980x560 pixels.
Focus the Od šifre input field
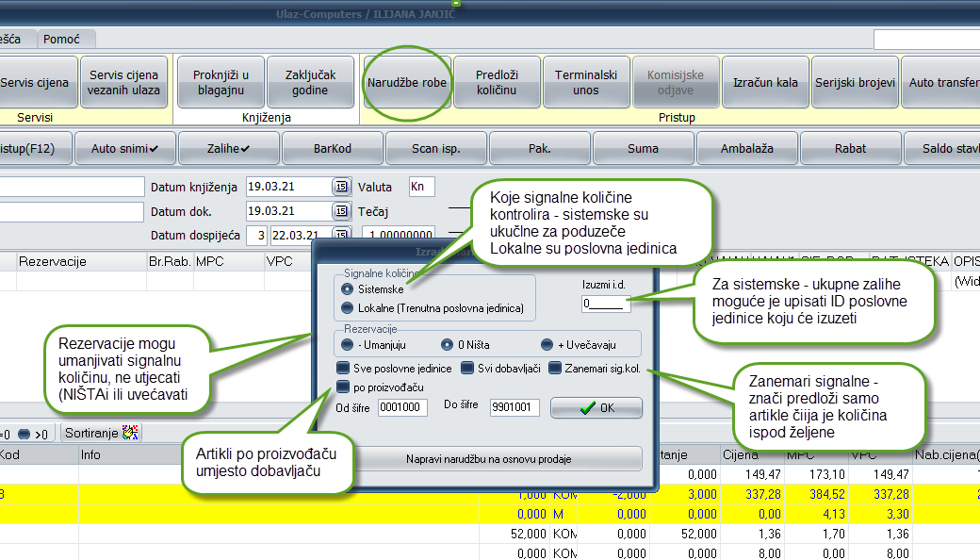coord(403,408)
